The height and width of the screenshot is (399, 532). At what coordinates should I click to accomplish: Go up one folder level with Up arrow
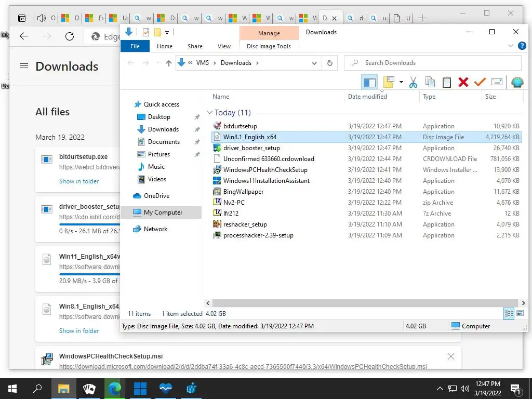tap(169, 63)
